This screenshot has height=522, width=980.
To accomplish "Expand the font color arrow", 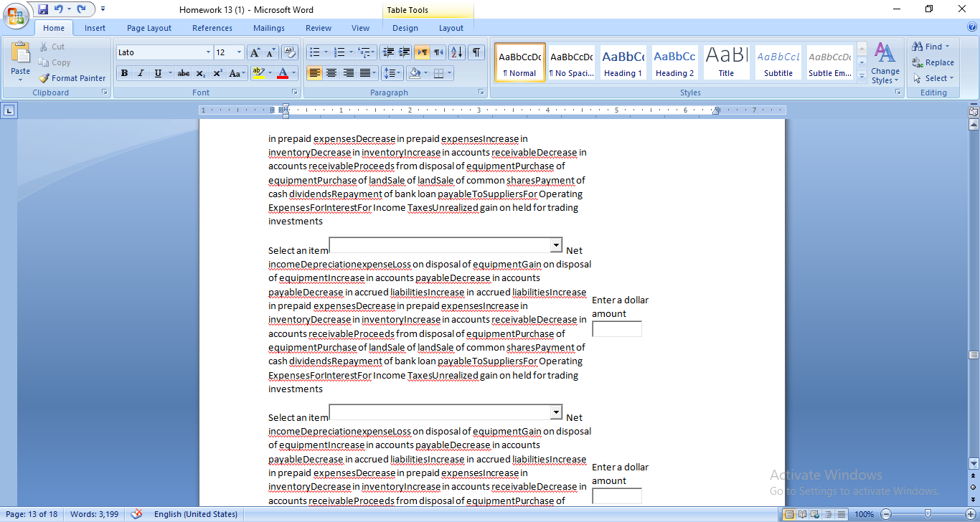I will 294,73.
